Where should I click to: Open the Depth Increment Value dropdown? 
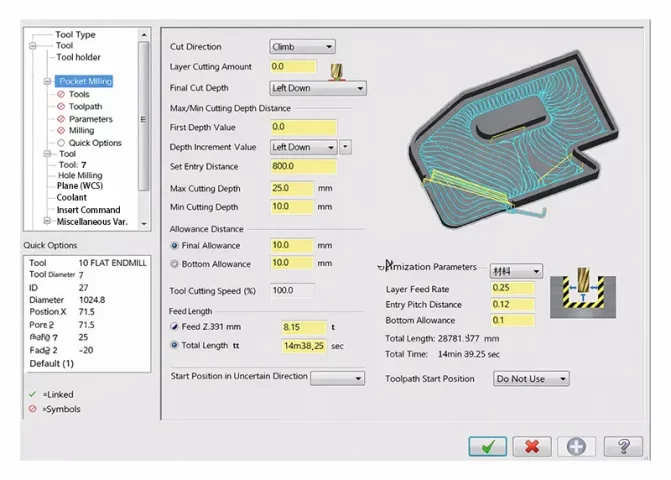(x=303, y=147)
